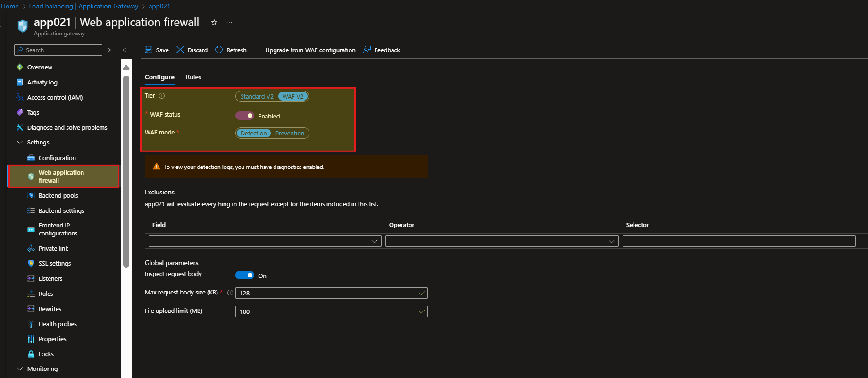
Task: Click the Locks padlock icon
Action: [x=31, y=354]
